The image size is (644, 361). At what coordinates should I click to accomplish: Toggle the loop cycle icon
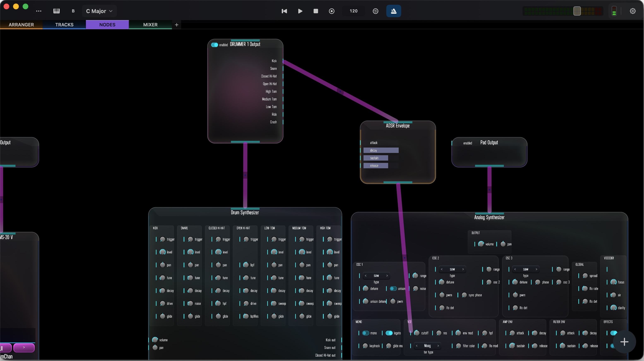[375, 11]
